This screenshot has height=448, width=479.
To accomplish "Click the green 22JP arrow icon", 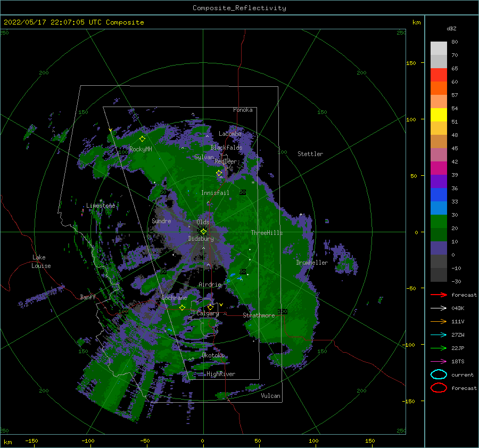I will [439, 348].
